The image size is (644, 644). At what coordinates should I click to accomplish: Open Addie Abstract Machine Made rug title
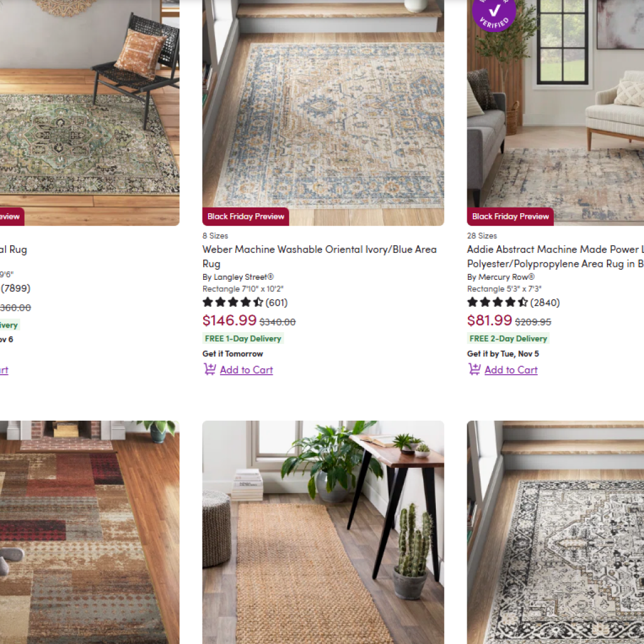coord(555,257)
